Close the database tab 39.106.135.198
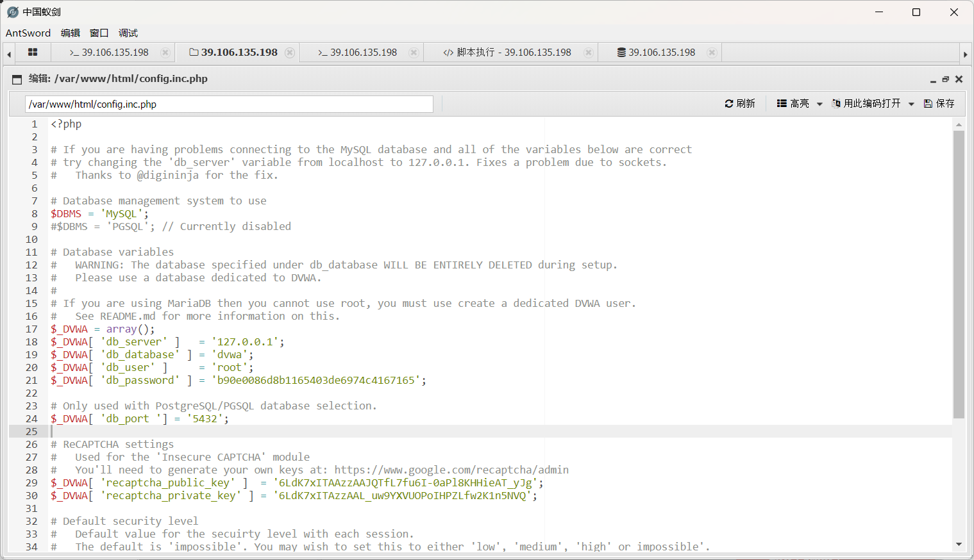The image size is (974, 560). 712,53
